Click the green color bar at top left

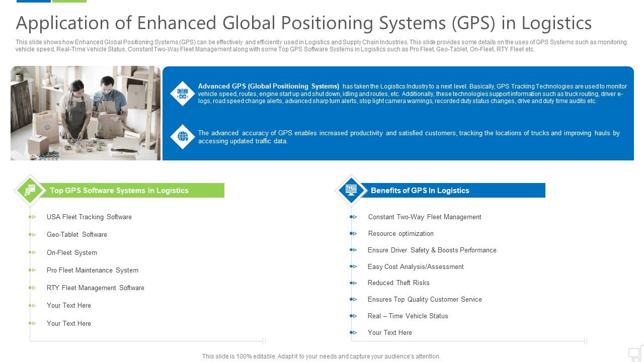click(x=70, y=1)
